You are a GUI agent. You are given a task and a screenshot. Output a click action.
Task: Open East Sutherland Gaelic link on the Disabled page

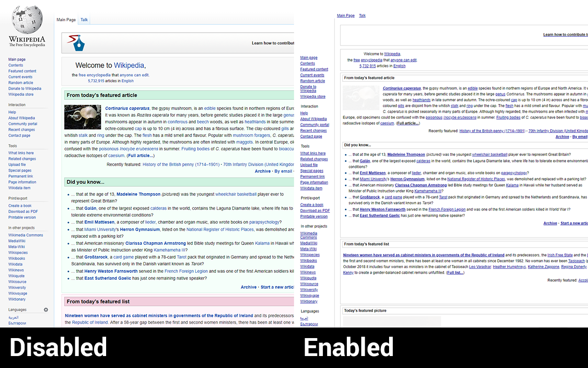point(107,278)
